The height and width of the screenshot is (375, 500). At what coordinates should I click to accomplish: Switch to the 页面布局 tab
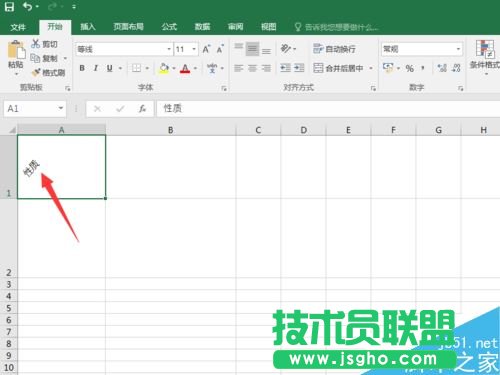[x=128, y=27]
